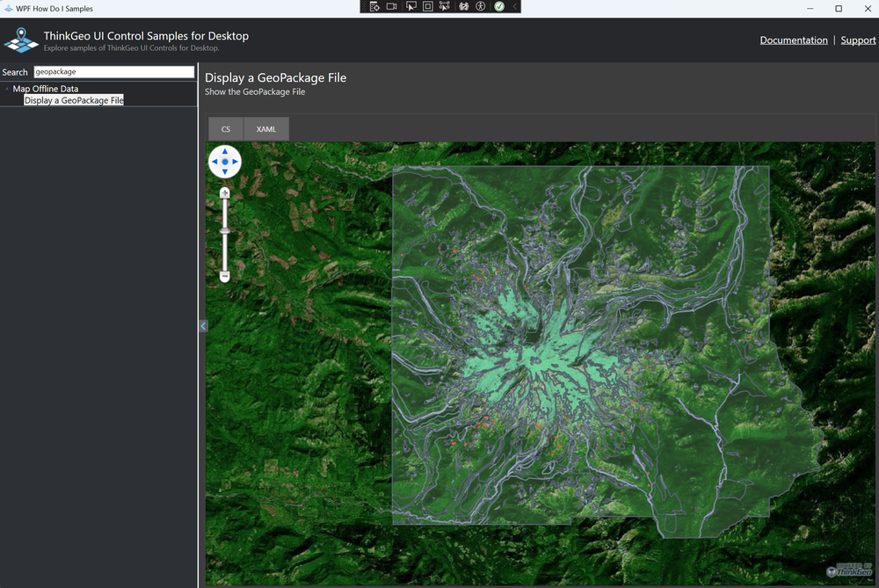Toggle the Track Focused Element icon
Image resolution: width=879 pixels, height=588 pixels.
pos(445,7)
